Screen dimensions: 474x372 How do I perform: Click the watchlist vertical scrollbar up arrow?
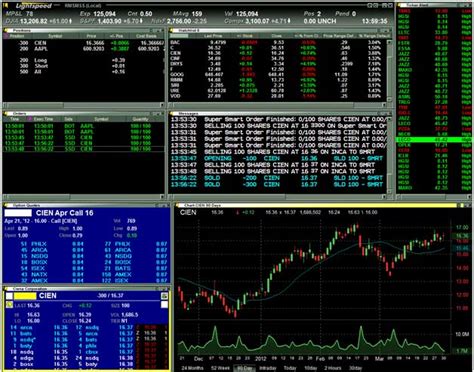pyautogui.click(x=389, y=42)
